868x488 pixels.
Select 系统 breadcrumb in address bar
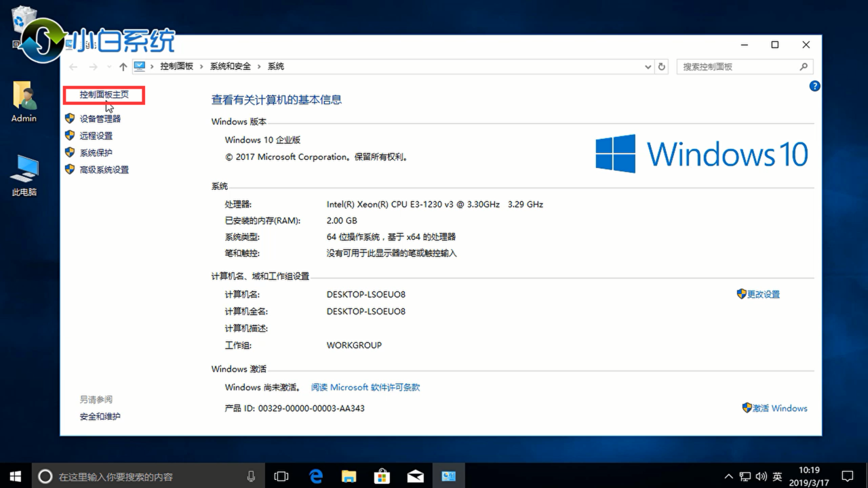pyautogui.click(x=275, y=66)
